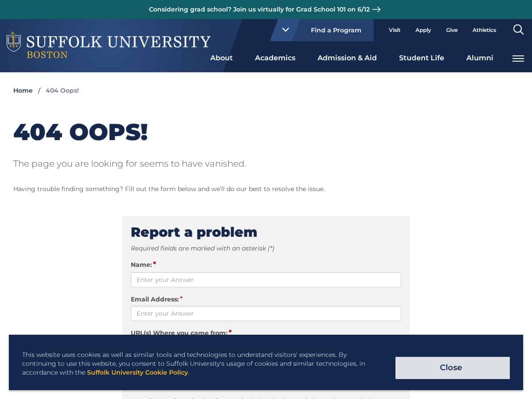Open the Academics menu
Image resolution: width=532 pixels, height=399 pixels.
[x=275, y=58]
